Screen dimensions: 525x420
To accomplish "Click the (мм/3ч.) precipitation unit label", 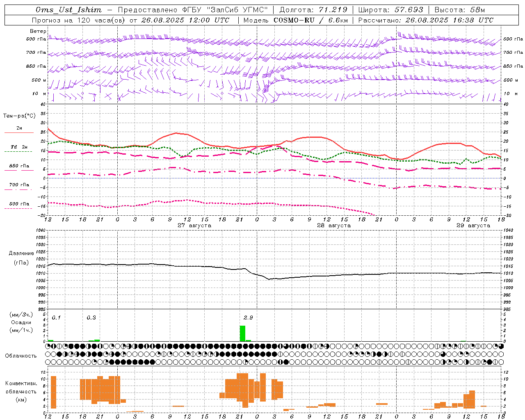I will (21, 315).
